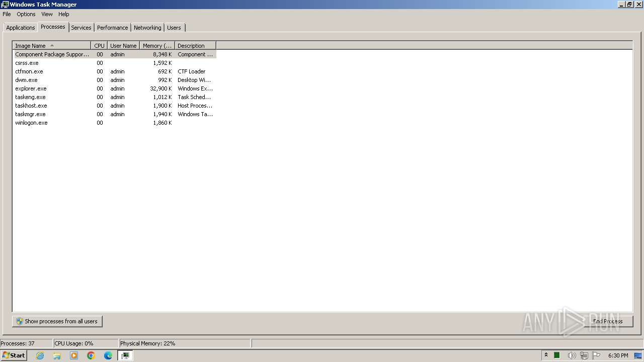The width and height of the screenshot is (644, 362).
Task: Click the Show Desktop button in taskbar
Action: coord(638,355)
